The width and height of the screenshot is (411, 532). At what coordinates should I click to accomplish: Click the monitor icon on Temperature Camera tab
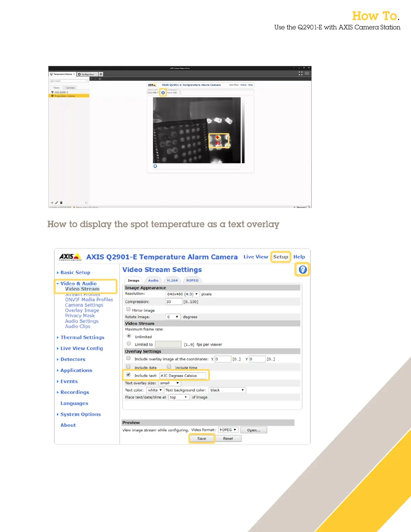click(51, 74)
